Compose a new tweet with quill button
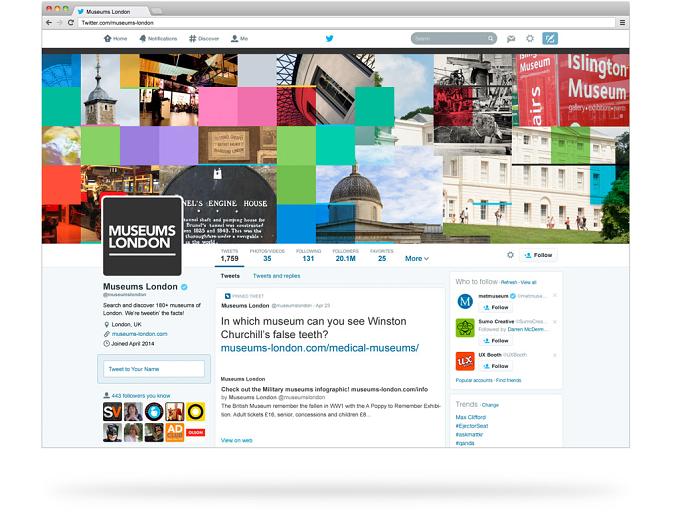This screenshot has width=680, height=510. (x=550, y=39)
